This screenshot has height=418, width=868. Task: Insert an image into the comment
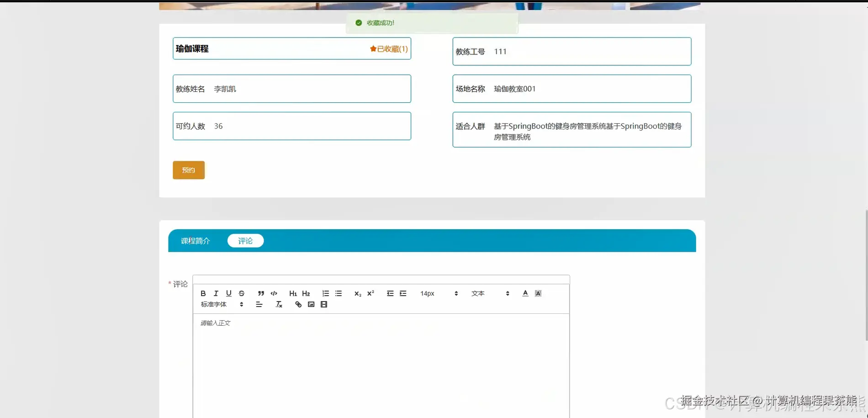(311, 304)
